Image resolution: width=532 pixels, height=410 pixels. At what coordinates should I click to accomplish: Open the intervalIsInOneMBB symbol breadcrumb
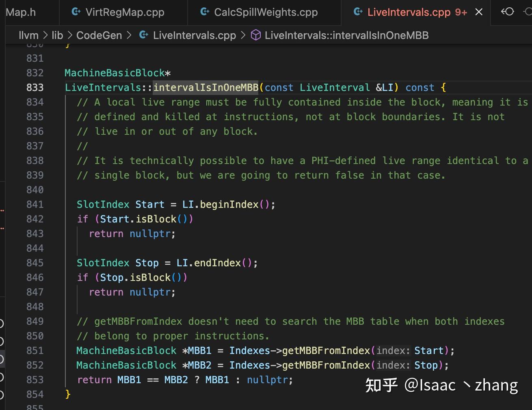point(346,35)
